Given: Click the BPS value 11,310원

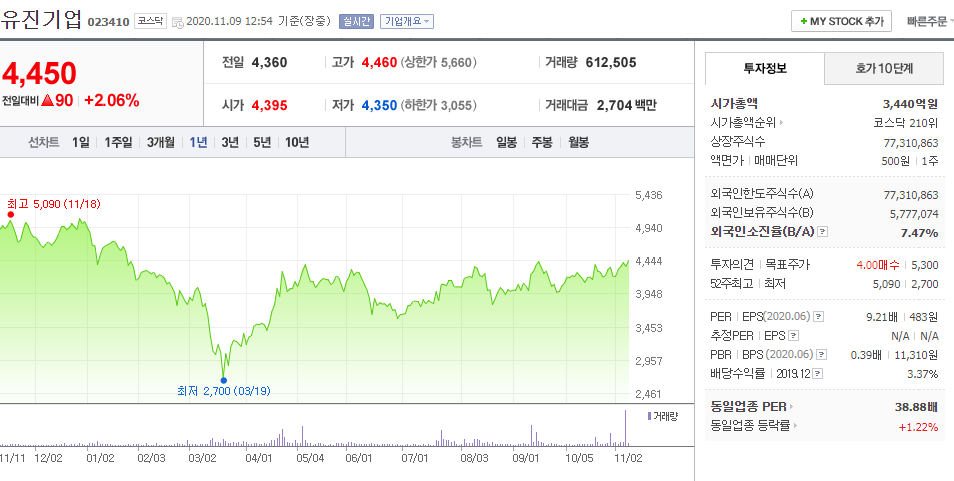Looking at the screenshot, I should (x=917, y=355).
